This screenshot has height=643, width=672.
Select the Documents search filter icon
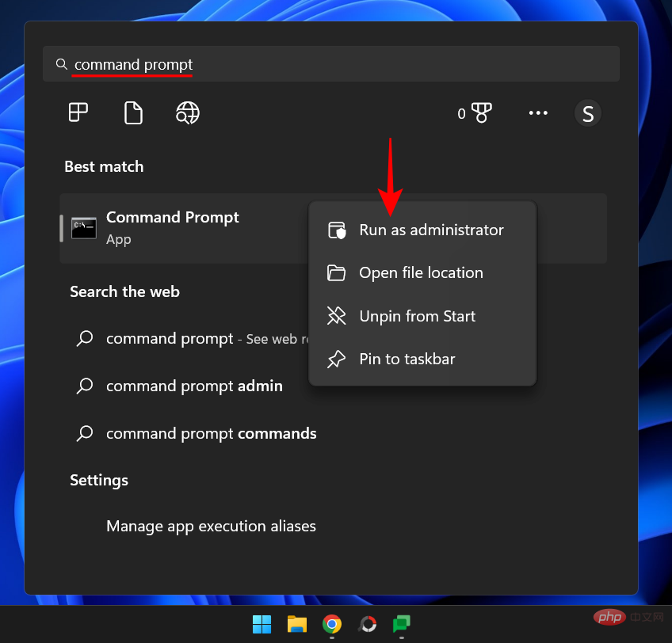click(132, 112)
